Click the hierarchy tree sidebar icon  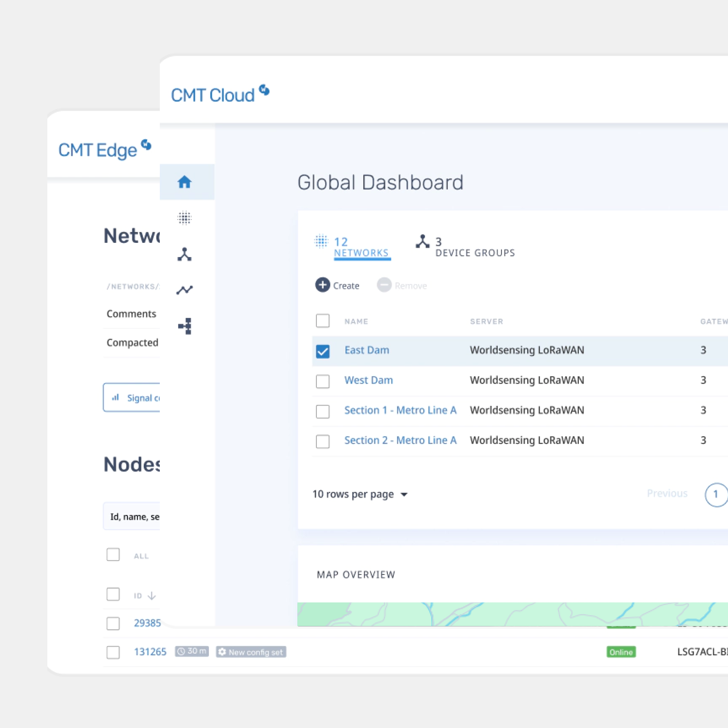point(185,326)
